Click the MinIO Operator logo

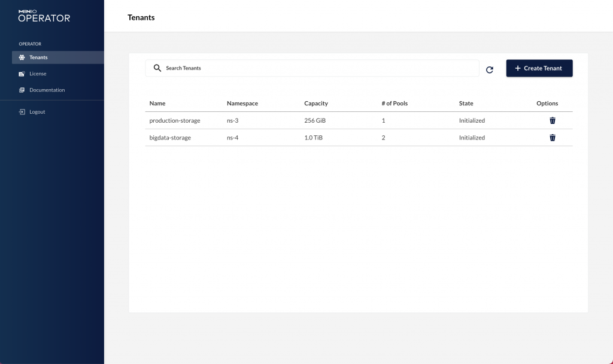click(44, 16)
